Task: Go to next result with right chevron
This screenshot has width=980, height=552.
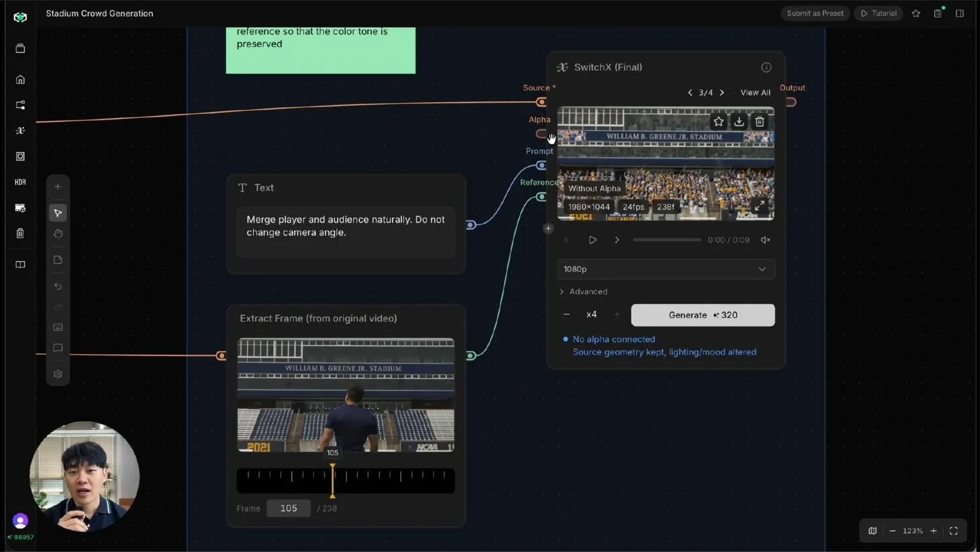Action: coord(722,93)
